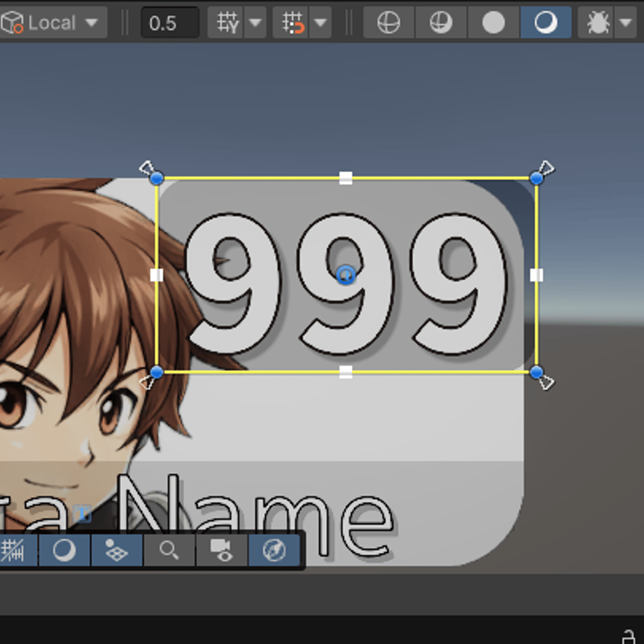Click the debug draw mode bug icon
The width and height of the screenshot is (644, 644).
click(597, 22)
